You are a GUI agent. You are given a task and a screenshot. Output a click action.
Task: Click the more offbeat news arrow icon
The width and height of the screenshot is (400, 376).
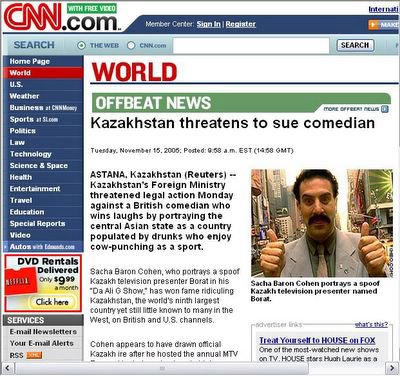[385, 109]
